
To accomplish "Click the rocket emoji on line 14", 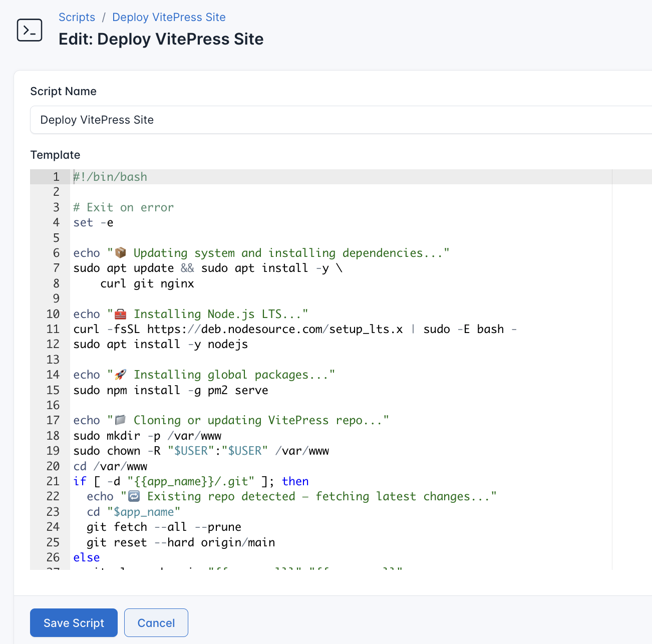I will [x=120, y=374].
